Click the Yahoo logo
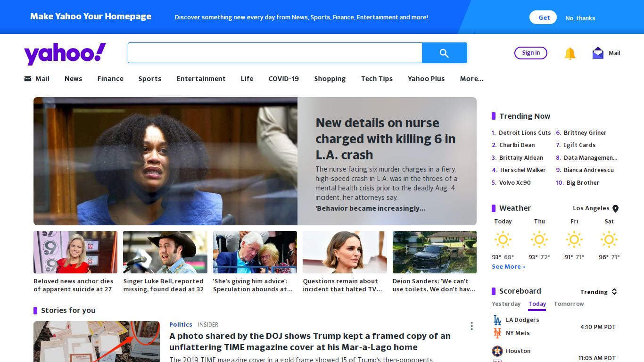644x362 pixels. click(65, 53)
